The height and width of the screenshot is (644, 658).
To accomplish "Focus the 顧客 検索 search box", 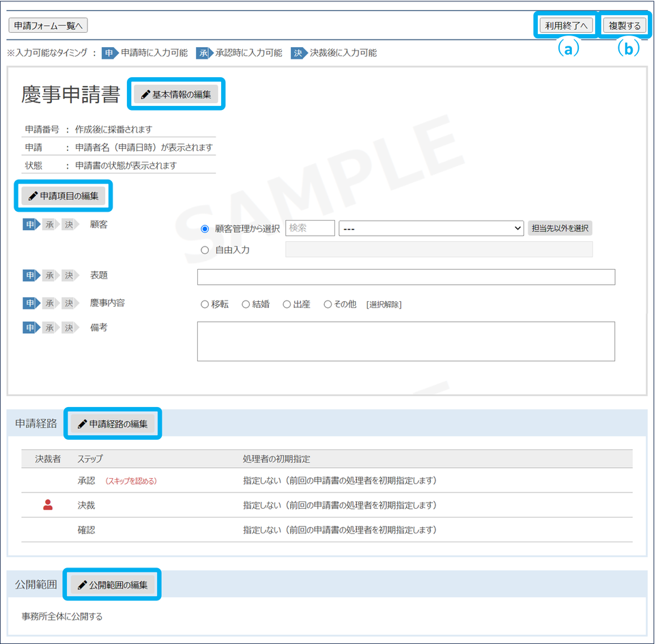I will 310,229.
